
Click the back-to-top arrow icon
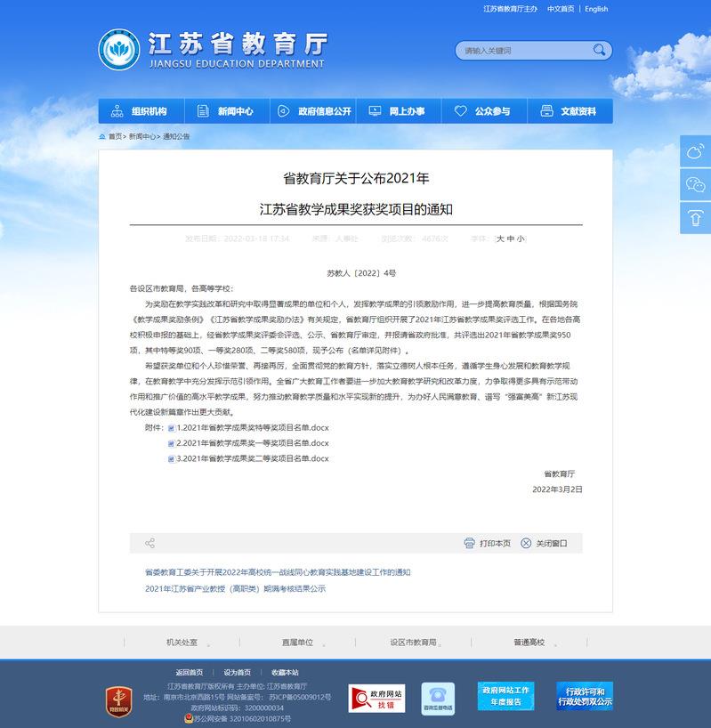[695, 217]
